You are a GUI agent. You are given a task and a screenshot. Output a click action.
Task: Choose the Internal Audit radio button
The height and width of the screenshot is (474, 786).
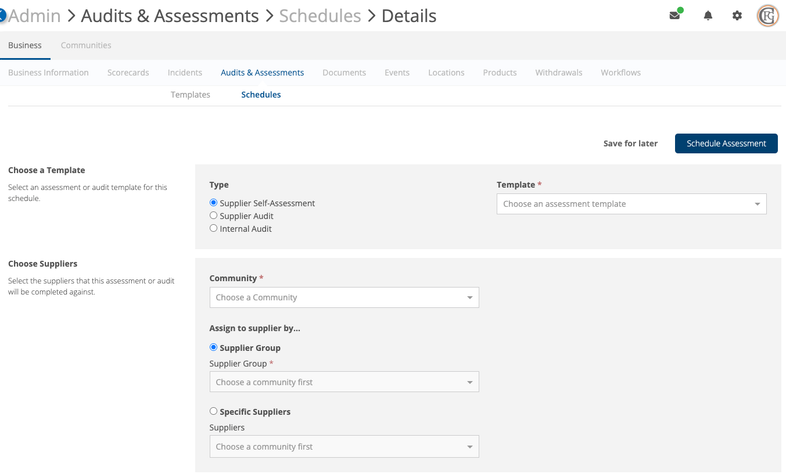(214, 229)
